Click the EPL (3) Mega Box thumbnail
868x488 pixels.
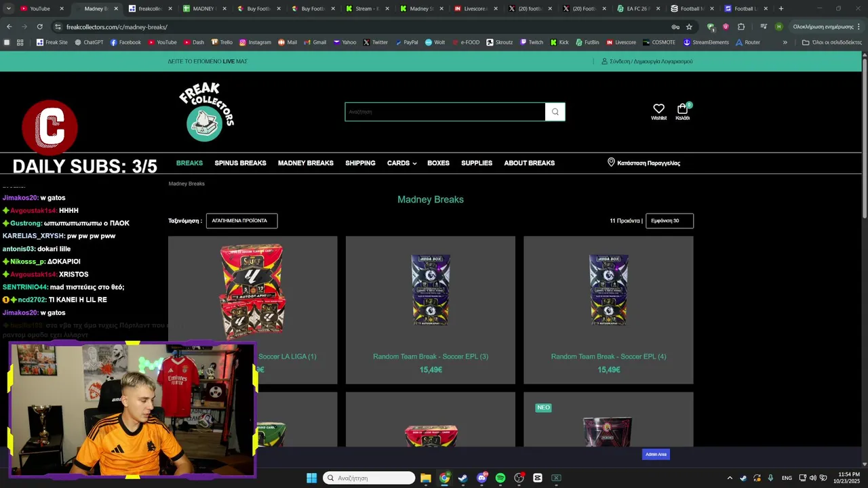tap(431, 290)
